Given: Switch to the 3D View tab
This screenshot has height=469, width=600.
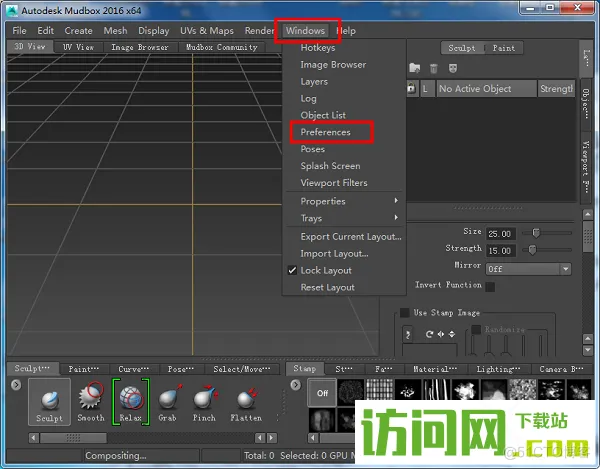Looking at the screenshot, I should pyautogui.click(x=30, y=47).
